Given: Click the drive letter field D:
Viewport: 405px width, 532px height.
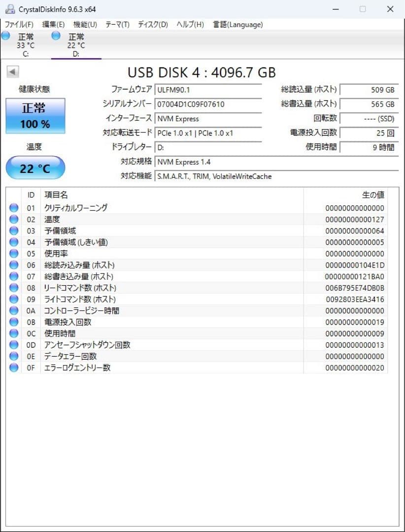Looking at the screenshot, I should (x=208, y=148).
